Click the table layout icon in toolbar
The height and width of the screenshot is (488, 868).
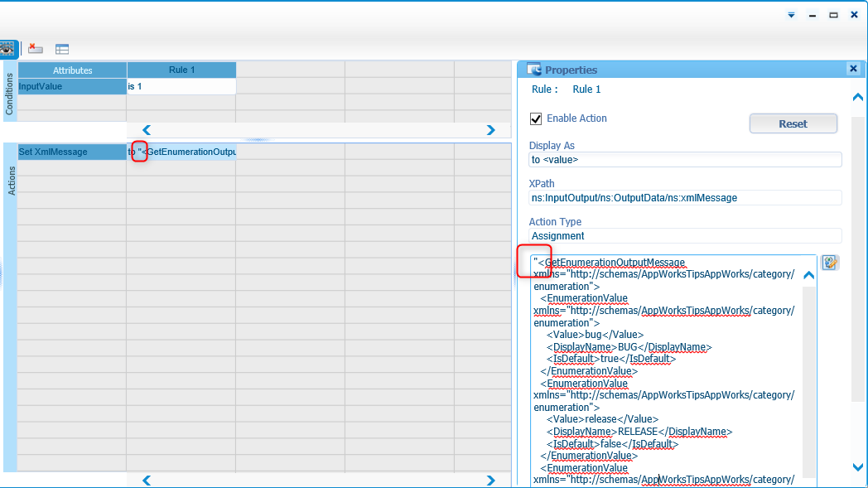click(62, 50)
